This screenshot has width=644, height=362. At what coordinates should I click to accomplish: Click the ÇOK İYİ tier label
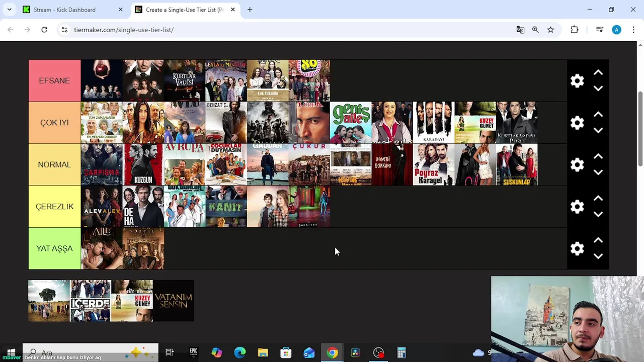(54, 123)
